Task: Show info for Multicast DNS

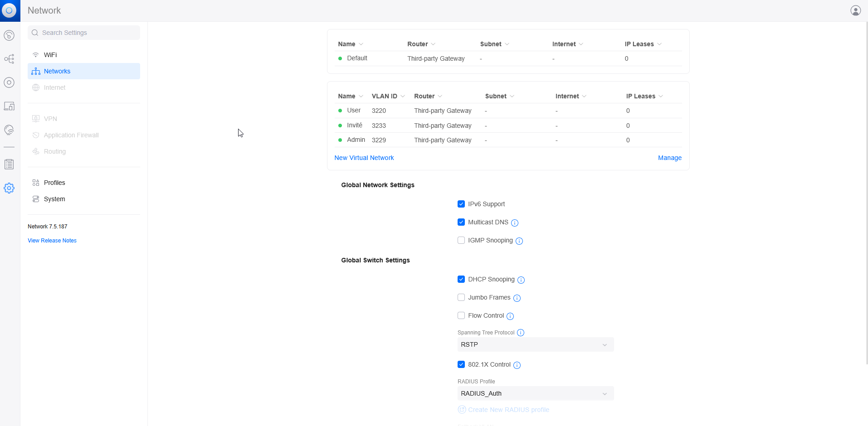Action: [x=515, y=223]
